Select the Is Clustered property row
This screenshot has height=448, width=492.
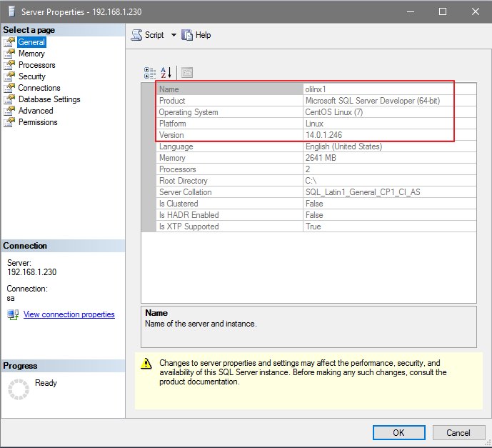tap(316, 204)
